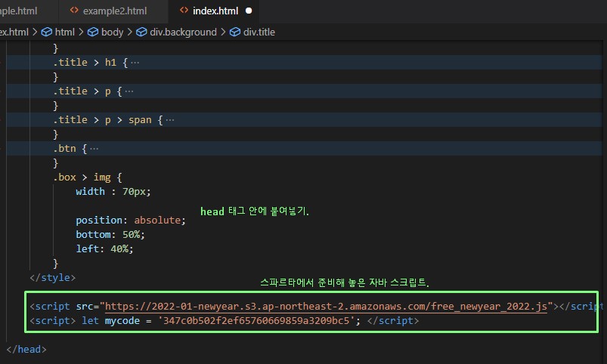Click the unsaved dot on index.html tab

click(249, 11)
